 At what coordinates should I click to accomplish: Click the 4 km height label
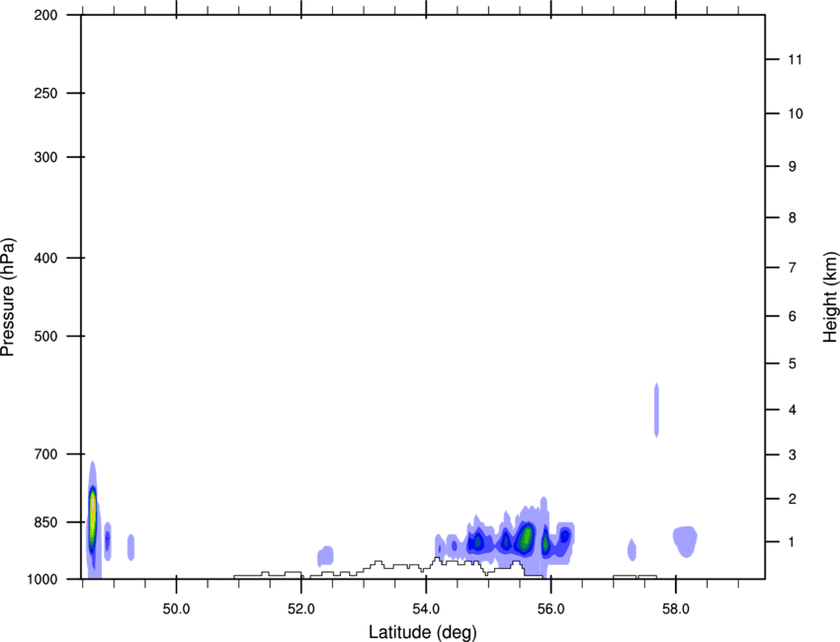(x=793, y=410)
